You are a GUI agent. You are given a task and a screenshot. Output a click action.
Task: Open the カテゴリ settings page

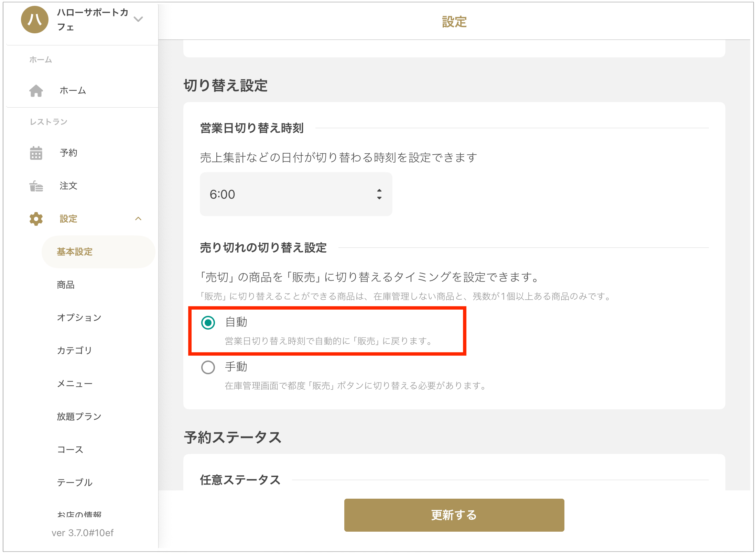pos(75,351)
